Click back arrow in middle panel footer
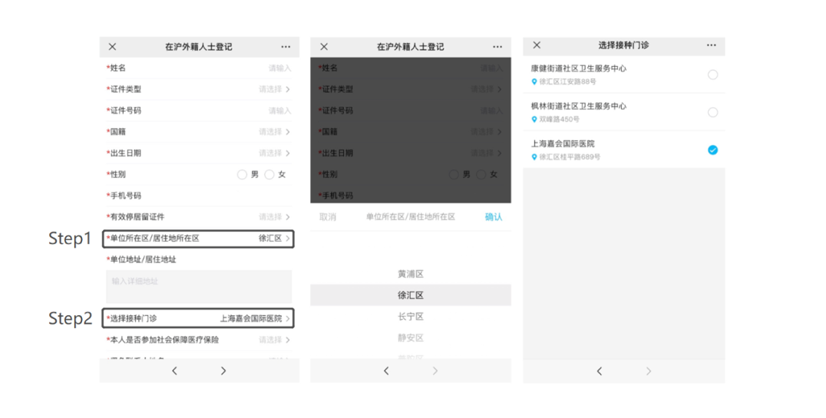 click(x=387, y=371)
